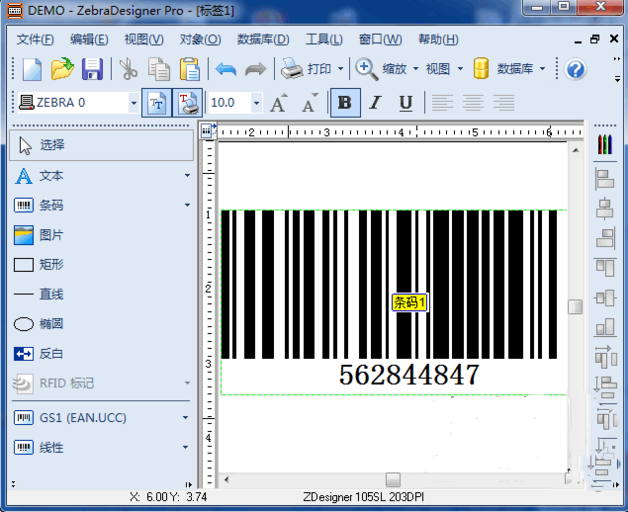Toggle bold formatting
Viewport: 628px width, 512px height.
345,103
